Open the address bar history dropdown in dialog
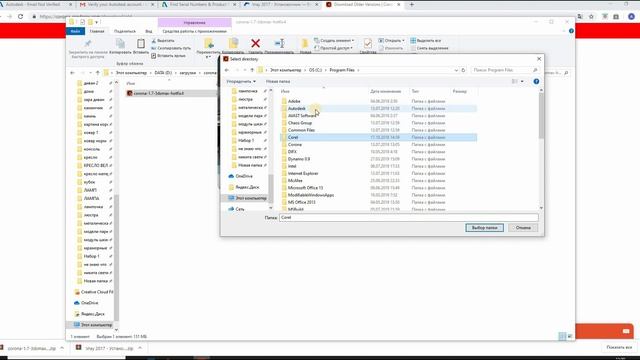The image size is (640, 360). pyautogui.click(x=456, y=70)
